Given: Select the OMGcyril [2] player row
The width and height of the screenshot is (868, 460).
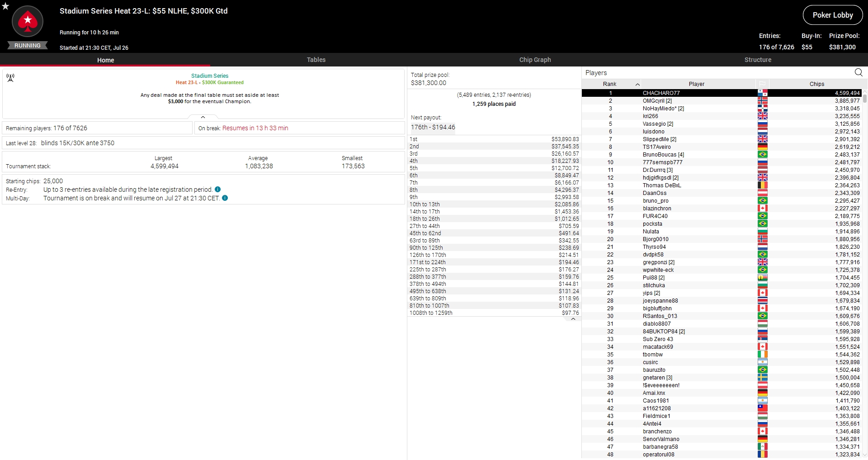Looking at the screenshot, I should [x=722, y=101].
